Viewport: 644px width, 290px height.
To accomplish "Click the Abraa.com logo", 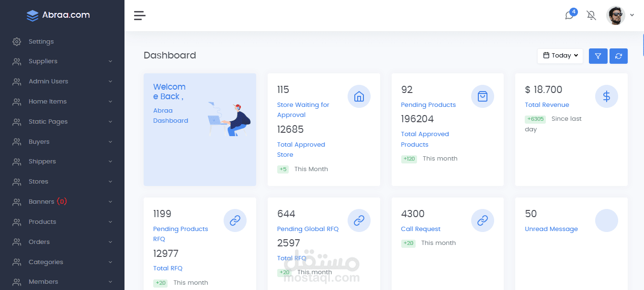I will pyautogui.click(x=57, y=15).
